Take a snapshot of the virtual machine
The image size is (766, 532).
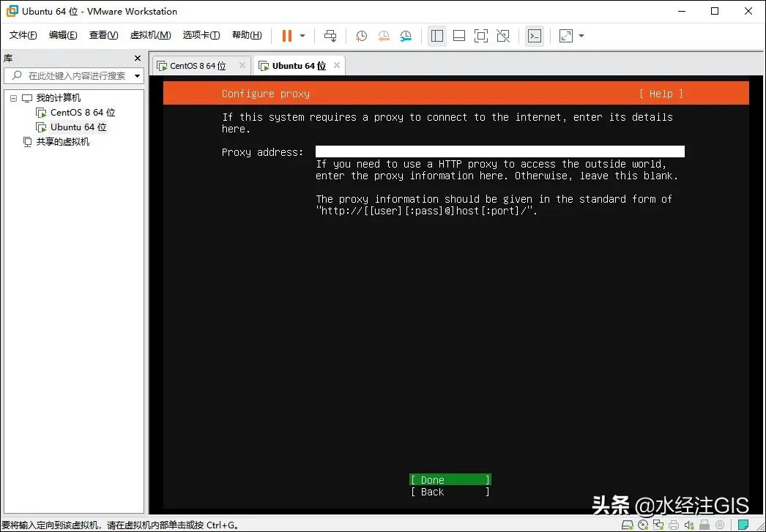click(361, 35)
